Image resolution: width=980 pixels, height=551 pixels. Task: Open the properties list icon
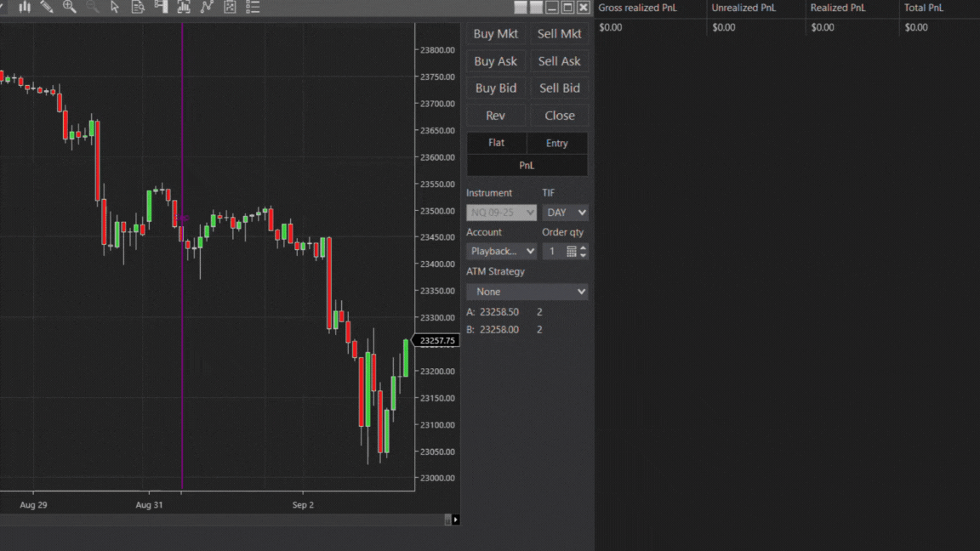[x=253, y=7]
